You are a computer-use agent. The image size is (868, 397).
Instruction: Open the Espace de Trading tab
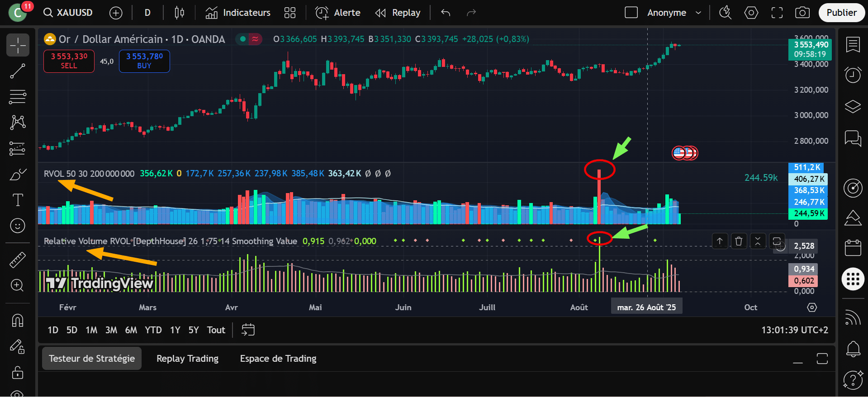(278, 359)
